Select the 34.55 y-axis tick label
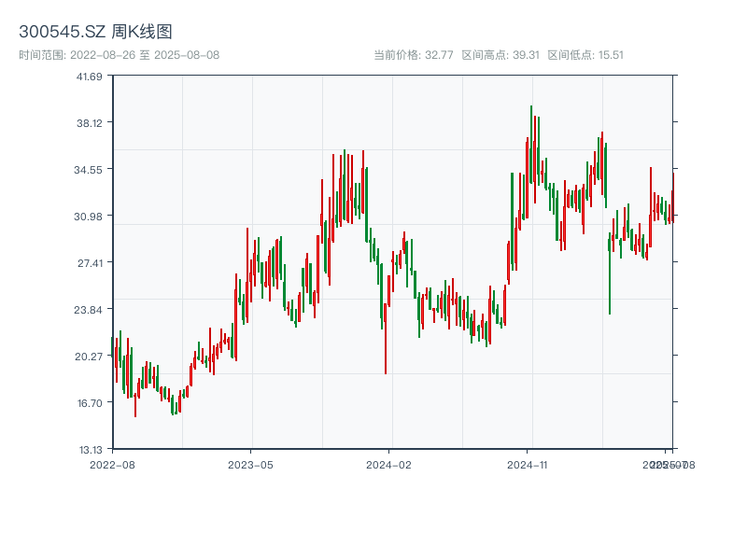747x560 pixels. point(89,170)
